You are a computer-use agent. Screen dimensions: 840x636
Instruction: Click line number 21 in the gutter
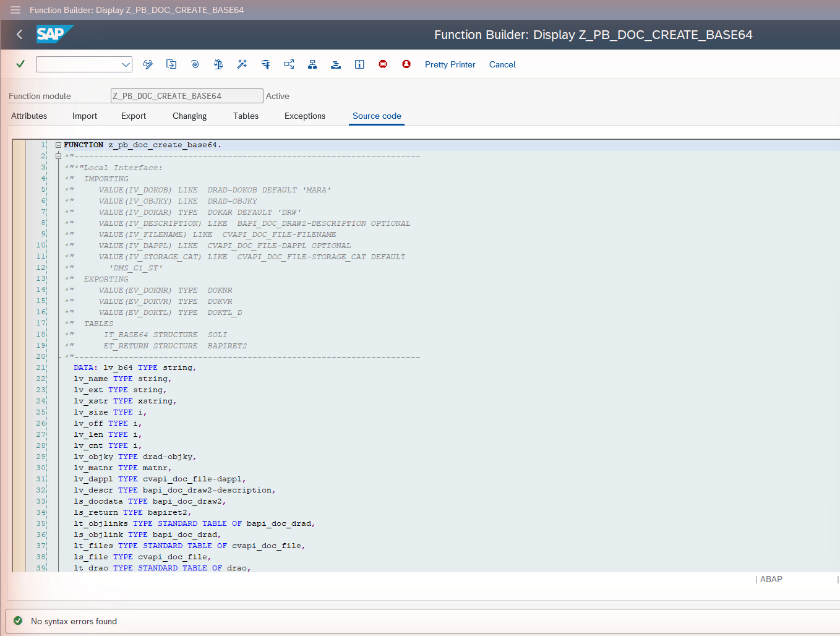[41, 367]
